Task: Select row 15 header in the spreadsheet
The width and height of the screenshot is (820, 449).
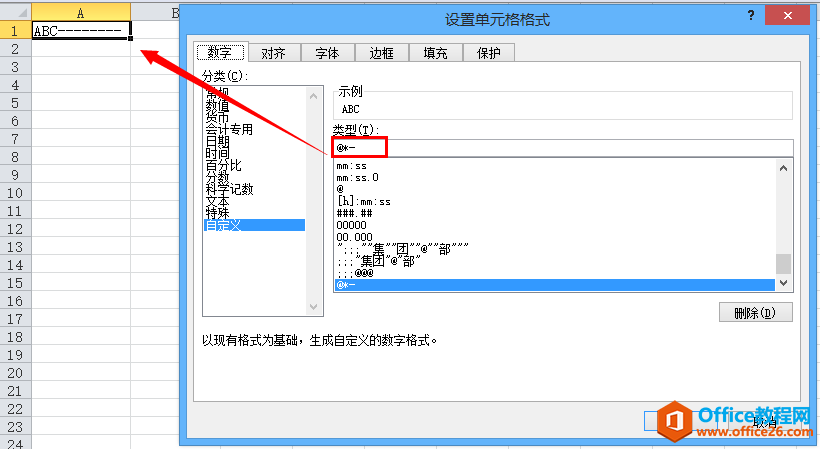Action: (15, 283)
